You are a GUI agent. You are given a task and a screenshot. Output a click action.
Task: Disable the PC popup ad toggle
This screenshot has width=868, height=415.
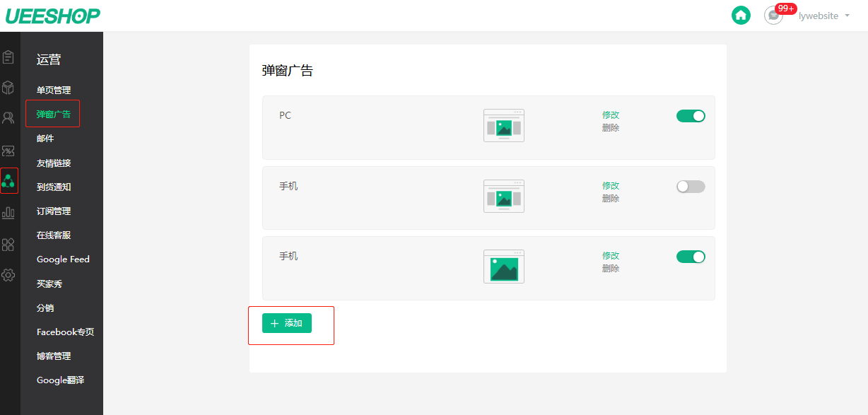[x=691, y=116]
